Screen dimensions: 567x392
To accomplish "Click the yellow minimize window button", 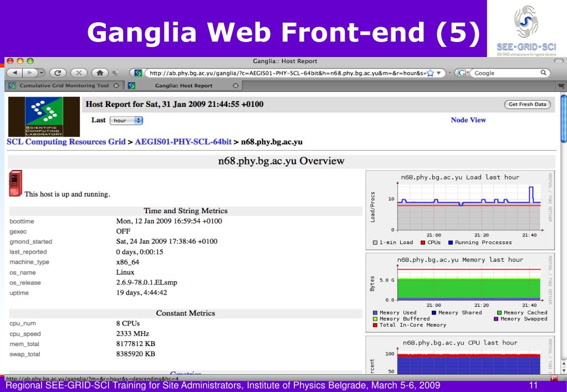I will pos(21,61).
